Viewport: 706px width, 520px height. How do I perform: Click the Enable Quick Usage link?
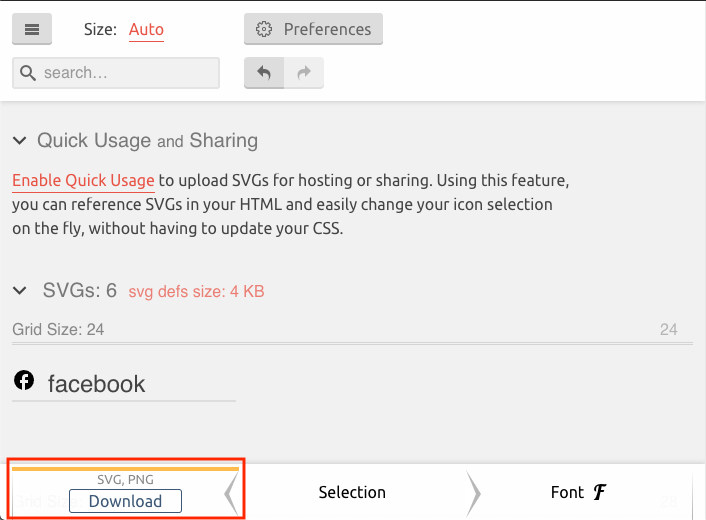coord(83,180)
